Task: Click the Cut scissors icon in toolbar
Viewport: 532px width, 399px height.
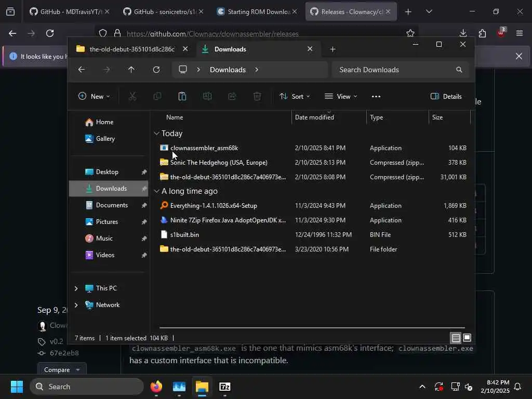Action: (x=132, y=96)
